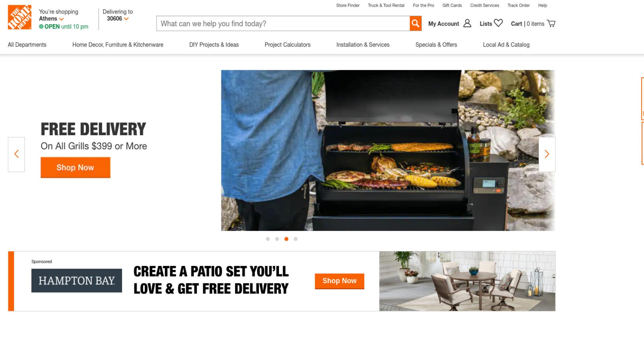
Task: Go to previous carousel slide arrow
Action: (x=16, y=154)
